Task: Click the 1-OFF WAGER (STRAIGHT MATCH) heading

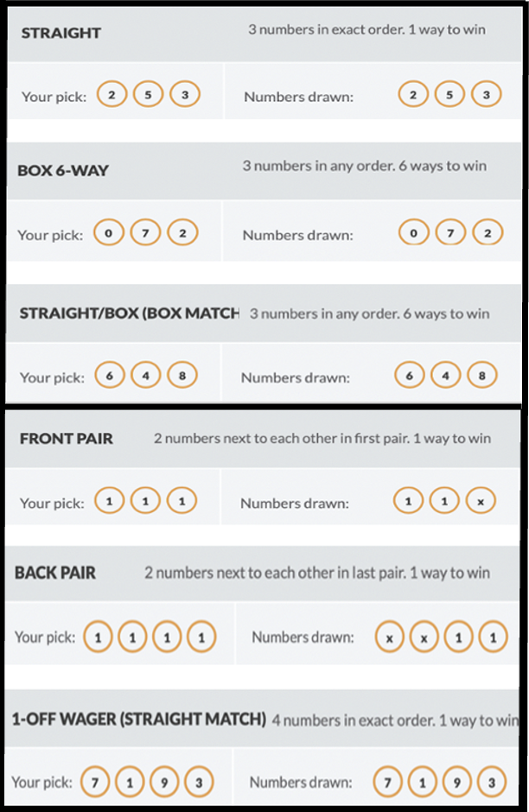Action: pyautogui.click(x=139, y=719)
